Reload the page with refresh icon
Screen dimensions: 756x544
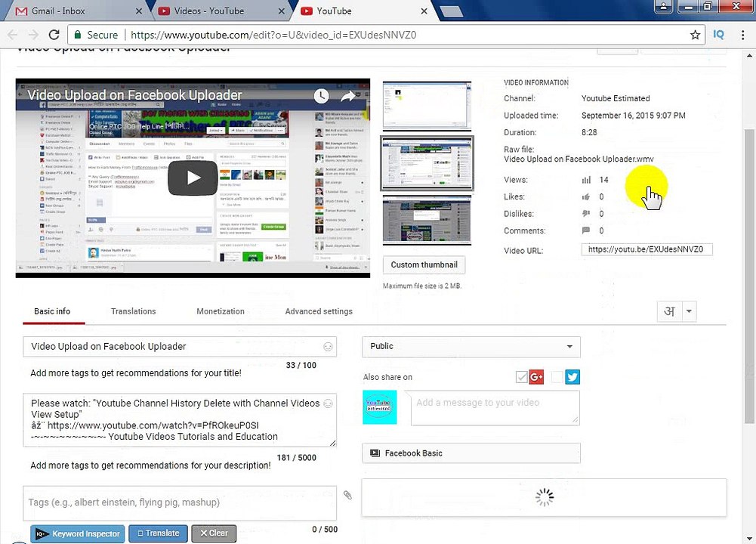click(x=54, y=35)
